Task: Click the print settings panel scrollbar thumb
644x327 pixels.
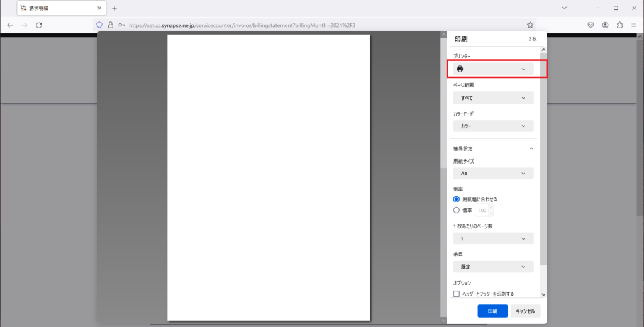Action: (543, 159)
